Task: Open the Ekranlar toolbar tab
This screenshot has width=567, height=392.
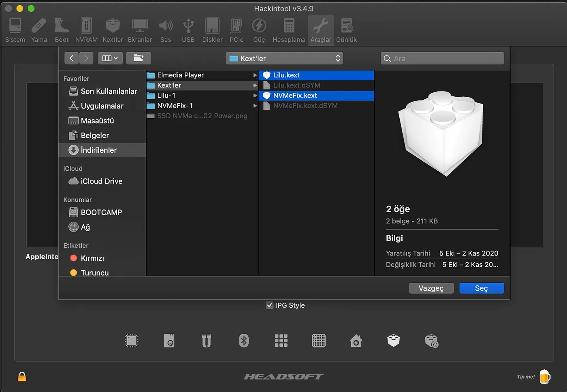Action: point(140,30)
